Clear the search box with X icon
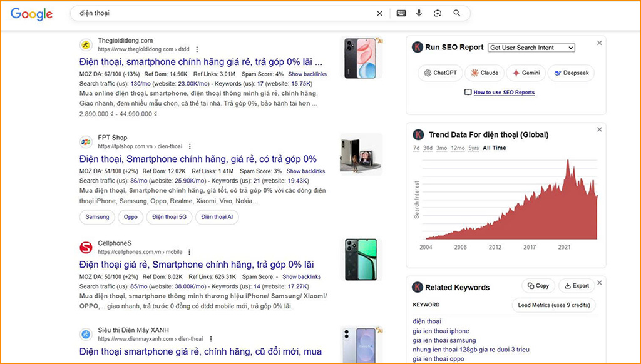Image resolution: width=641 pixels, height=364 pixels. (x=379, y=14)
